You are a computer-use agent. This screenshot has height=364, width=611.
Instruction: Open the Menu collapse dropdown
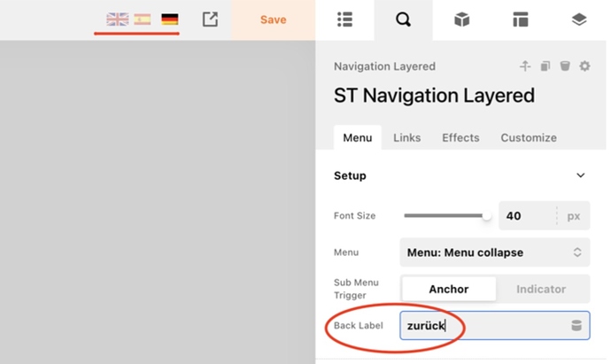coord(494,252)
